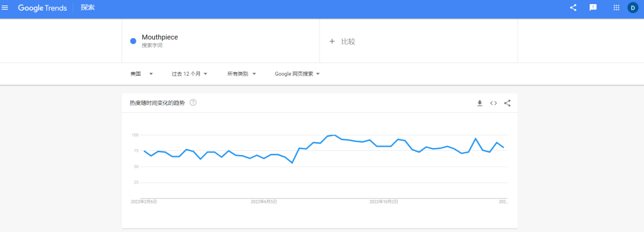Share the interest over time chart
Image resolution: width=644 pixels, height=232 pixels.
[x=507, y=103]
